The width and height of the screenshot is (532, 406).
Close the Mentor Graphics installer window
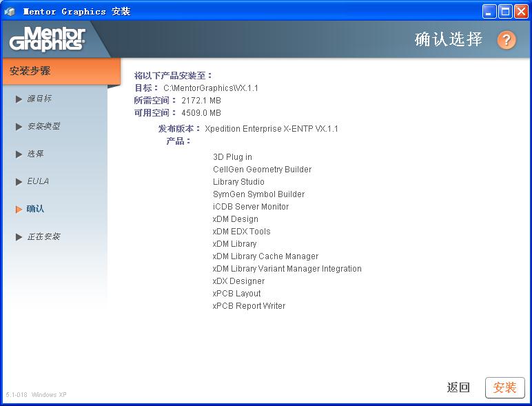(x=521, y=12)
